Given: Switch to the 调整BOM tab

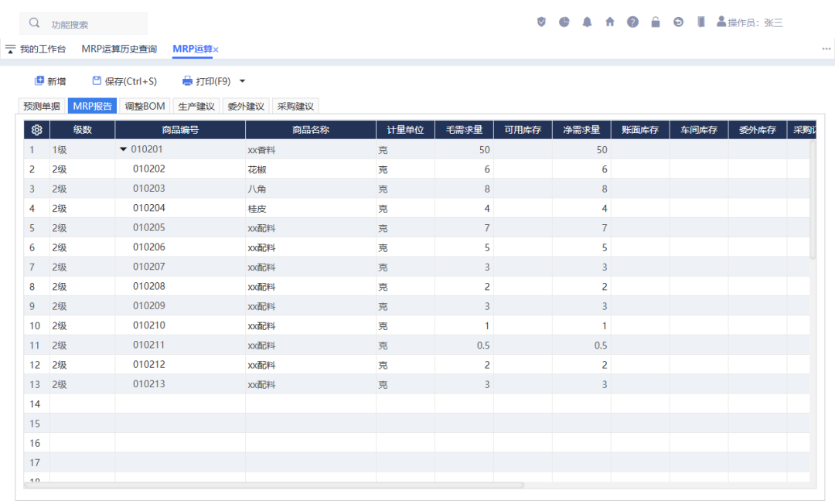Looking at the screenshot, I should coord(144,106).
